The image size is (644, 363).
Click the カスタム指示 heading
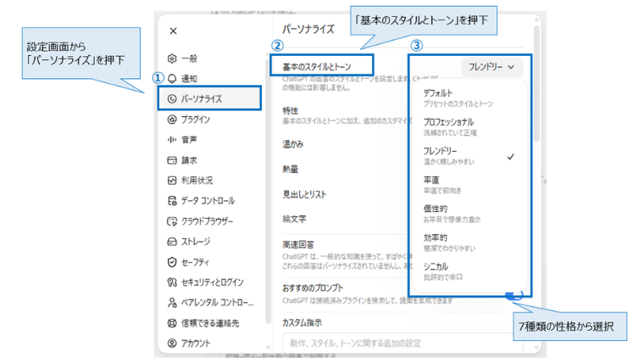(x=302, y=322)
